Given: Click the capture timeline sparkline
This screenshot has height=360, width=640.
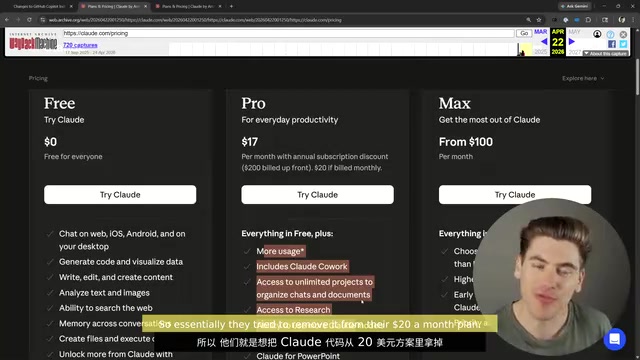Looking at the screenshot, I should (350, 49).
